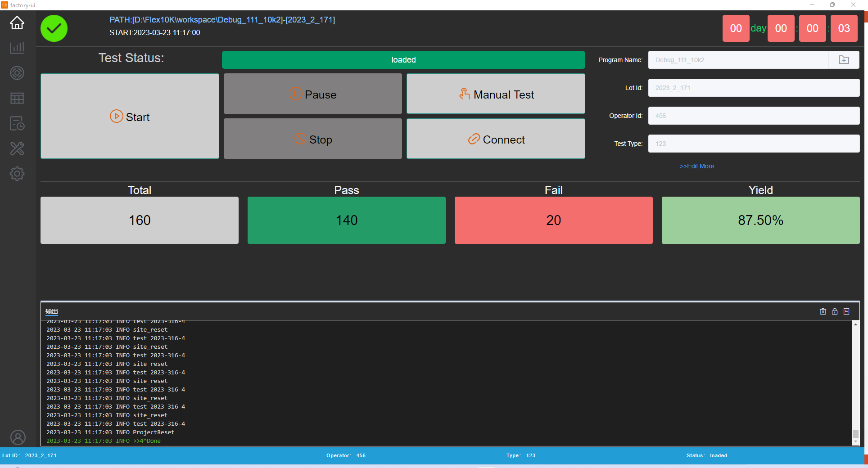The width and height of the screenshot is (868, 468).
Task: Expand more fields via >>Edit More
Action: coord(696,166)
